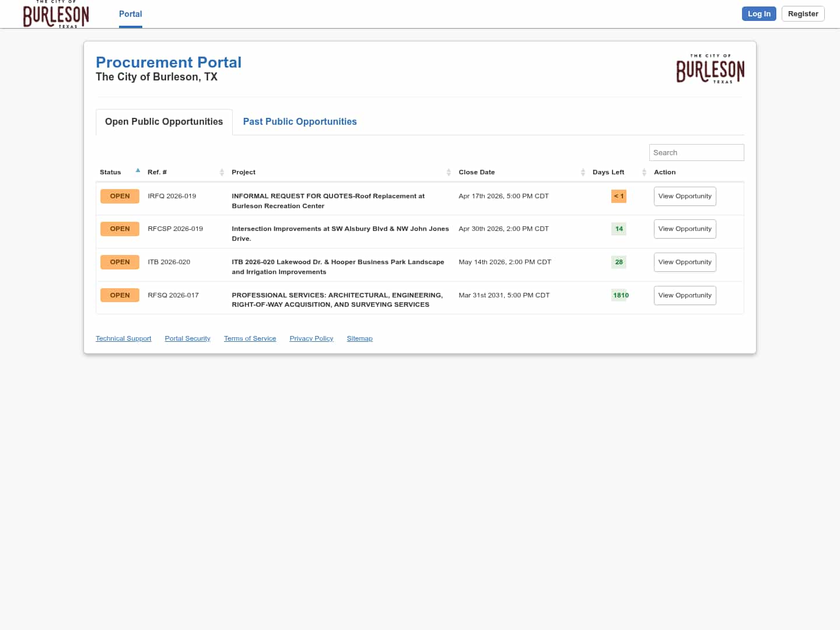View Opportunity for ITB 2026-020
Image resolution: width=840 pixels, height=630 pixels.
pyautogui.click(x=684, y=262)
